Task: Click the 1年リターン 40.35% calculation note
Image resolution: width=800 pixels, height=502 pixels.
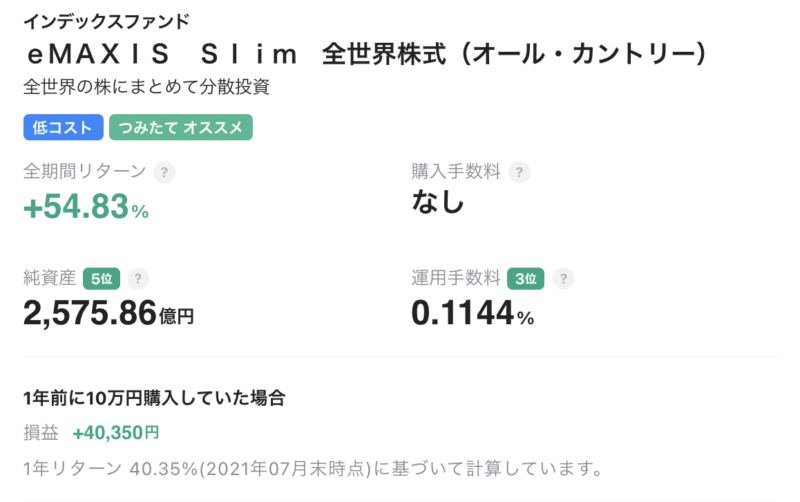Action: click(x=313, y=468)
